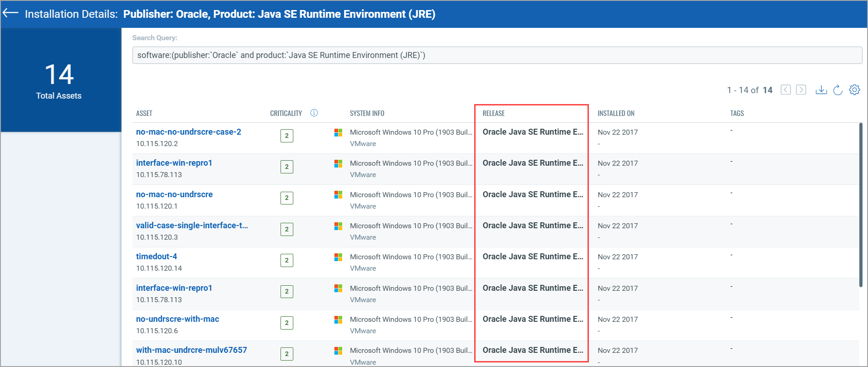Open first interface-win-repro1 asset link
This screenshot has width=868, height=367.
coord(174,163)
